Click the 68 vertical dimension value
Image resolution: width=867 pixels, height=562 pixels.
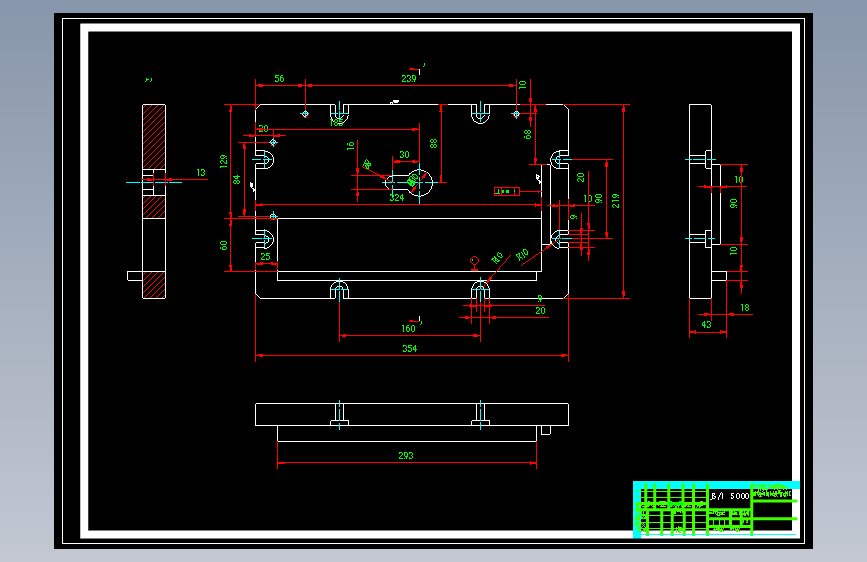527,134
